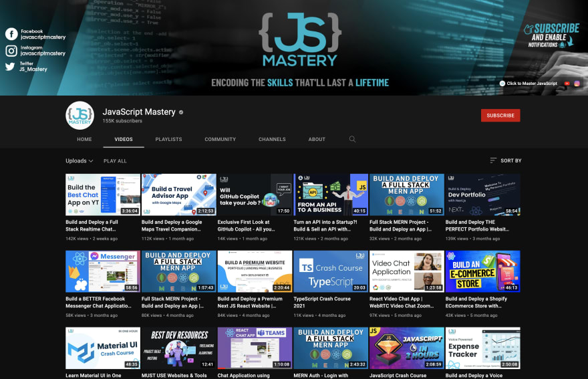Image resolution: width=588 pixels, height=379 pixels.
Task: Click the GitHub Copilot video thumbnail
Action: [255, 195]
